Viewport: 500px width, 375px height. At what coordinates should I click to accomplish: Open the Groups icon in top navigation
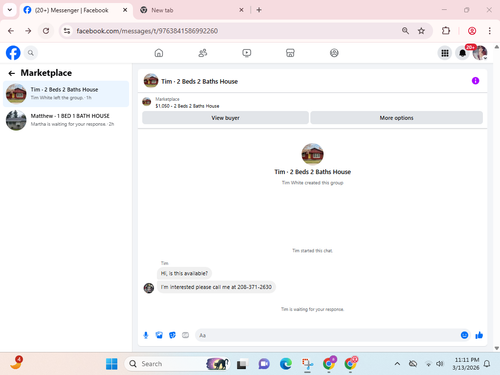(x=334, y=53)
